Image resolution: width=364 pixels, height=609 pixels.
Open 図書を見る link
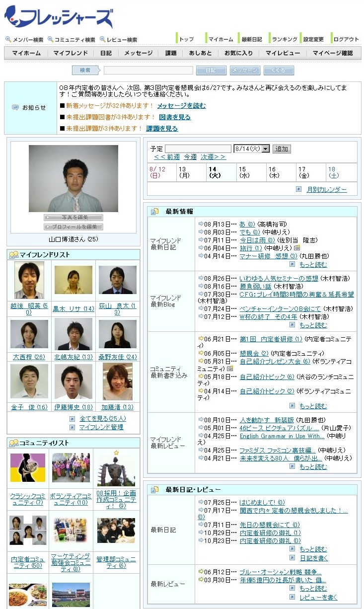point(175,117)
